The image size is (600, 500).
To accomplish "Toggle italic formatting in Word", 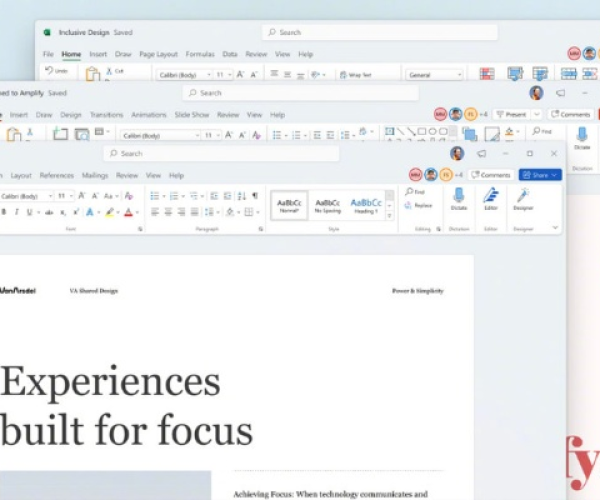I will [x=17, y=212].
